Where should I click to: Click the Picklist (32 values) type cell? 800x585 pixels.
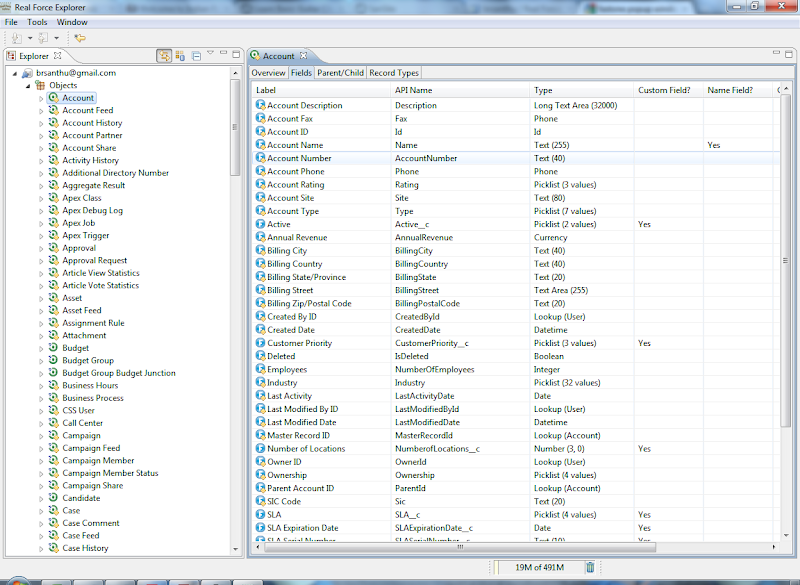coord(567,383)
